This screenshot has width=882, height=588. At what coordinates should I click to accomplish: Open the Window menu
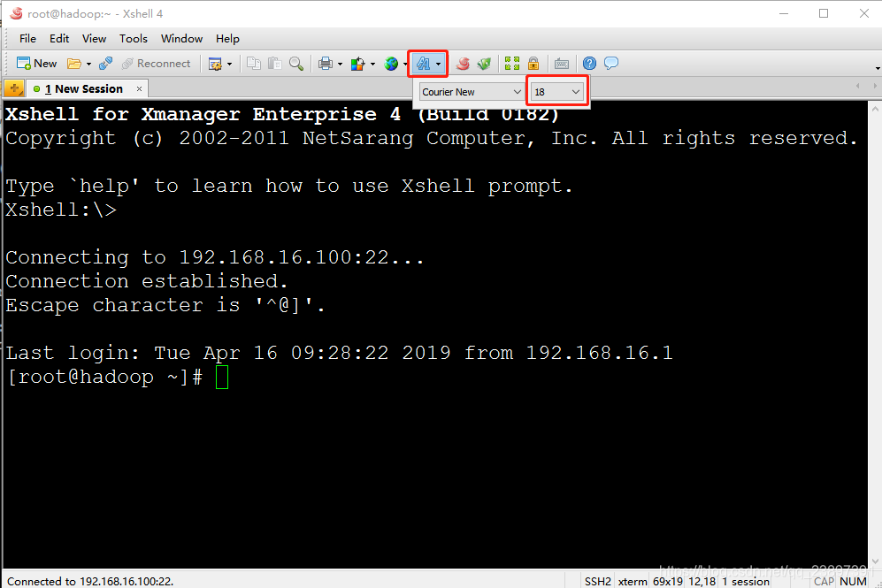[181, 38]
